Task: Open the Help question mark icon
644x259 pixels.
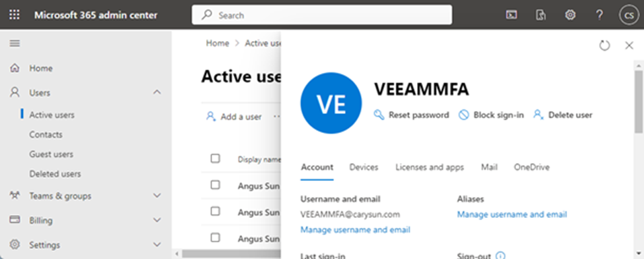Action: tap(600, 16)
